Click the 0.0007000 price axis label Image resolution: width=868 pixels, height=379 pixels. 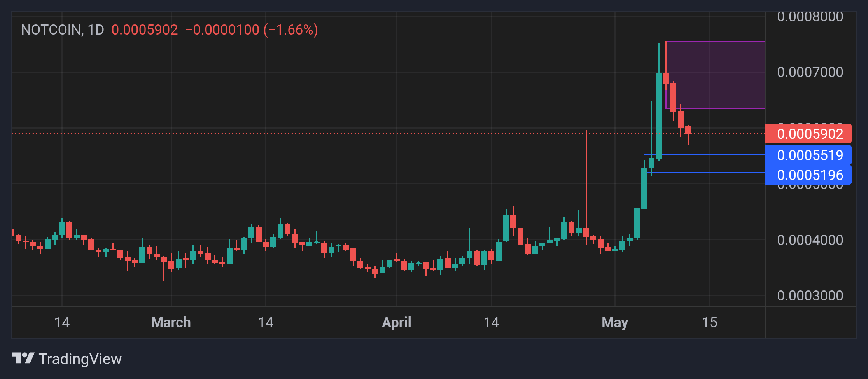coord(810,72)
